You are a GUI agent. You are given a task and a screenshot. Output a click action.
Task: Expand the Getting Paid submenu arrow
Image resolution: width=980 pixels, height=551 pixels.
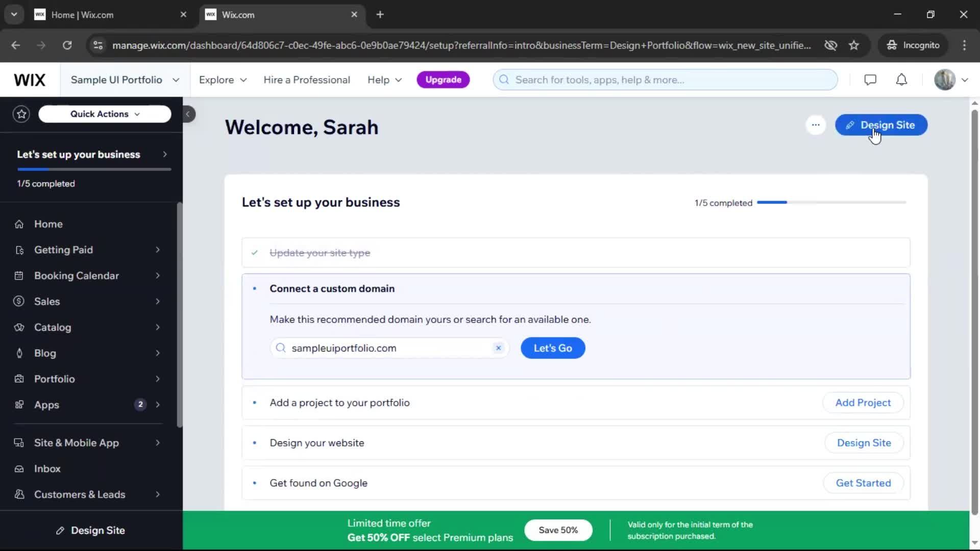[158, 250]
